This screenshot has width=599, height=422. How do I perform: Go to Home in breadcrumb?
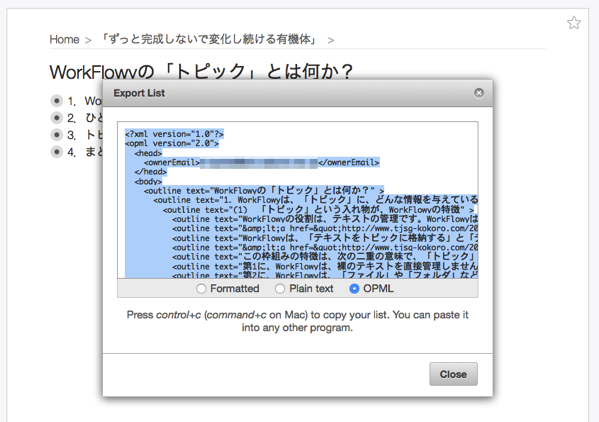(x=64, y=39)
